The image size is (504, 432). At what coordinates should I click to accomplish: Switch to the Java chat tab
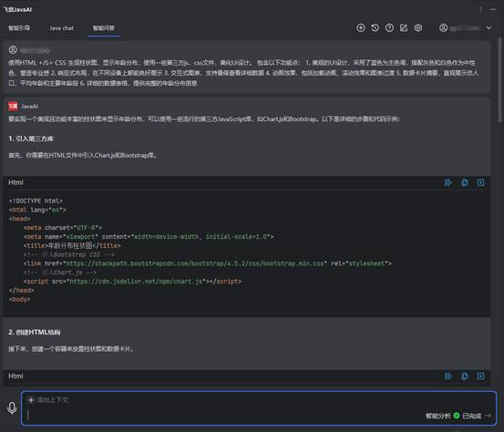pos(61,28)
